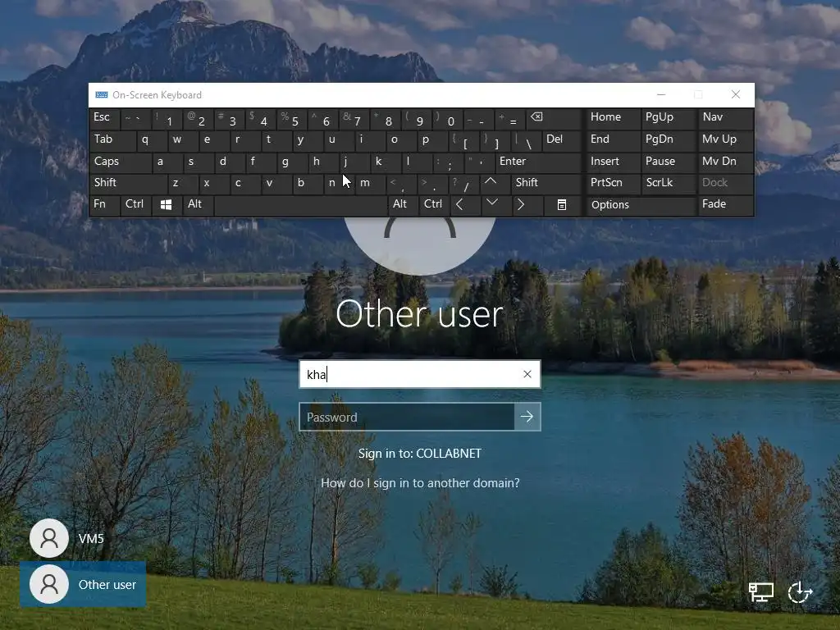Image resolution: width=840 pixels, height=630 pixels.
Task: Tap the number 0 key
Action: [x=447, y=119]
